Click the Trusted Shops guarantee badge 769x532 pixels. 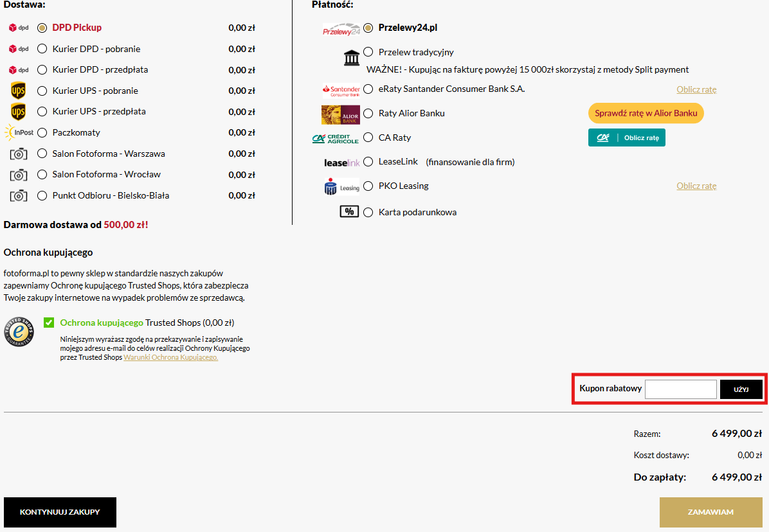pos(19,332)
